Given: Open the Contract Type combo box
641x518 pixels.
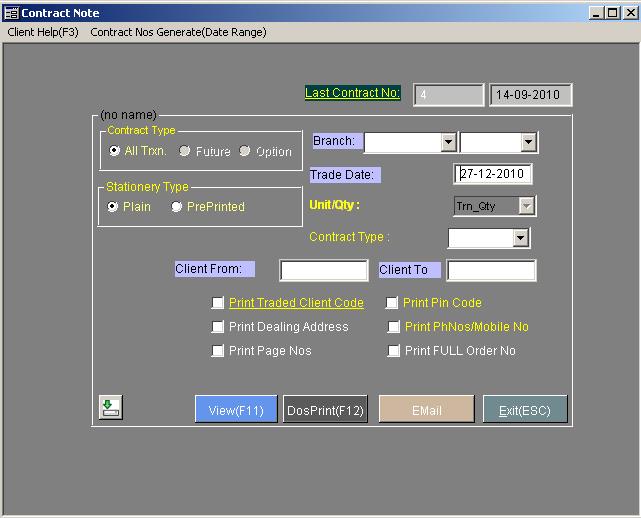Looking at the screenshot, I should tap(519, 238).
